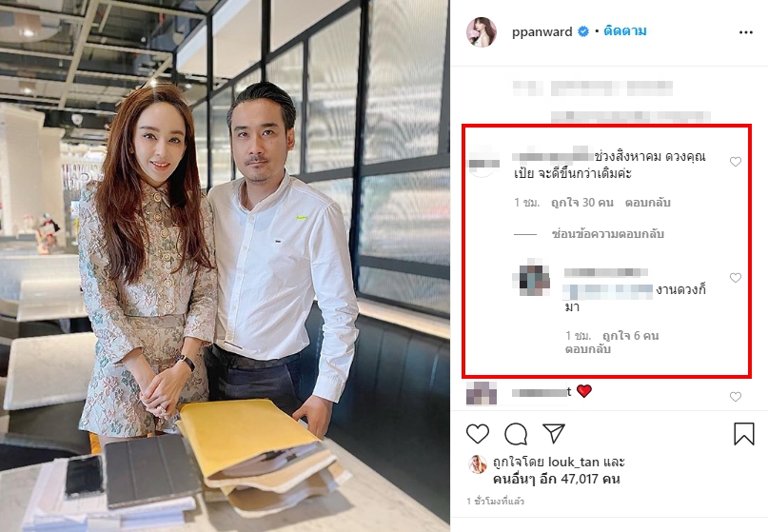The height and width of the screenshot is (532, 768).
Task: Click the blue verified badge
Action: (x=582, y=31)
